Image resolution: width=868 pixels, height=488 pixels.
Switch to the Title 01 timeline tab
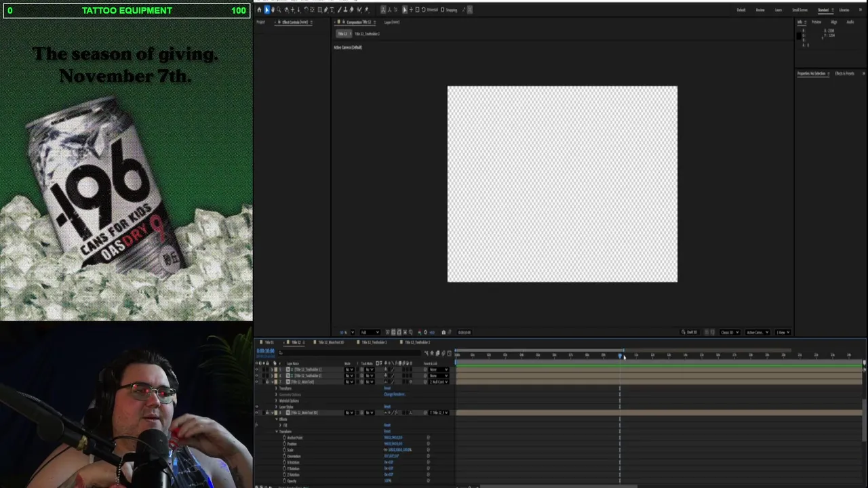pos(269,342)
